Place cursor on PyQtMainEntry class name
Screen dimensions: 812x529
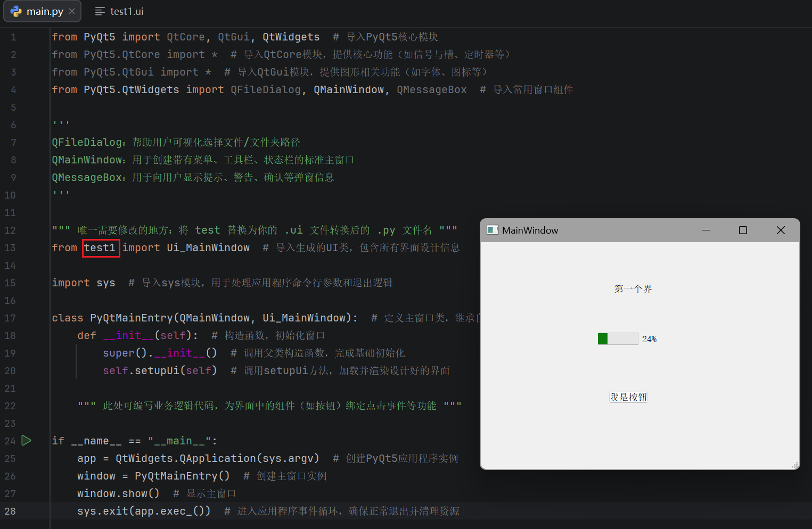(132, 318)
